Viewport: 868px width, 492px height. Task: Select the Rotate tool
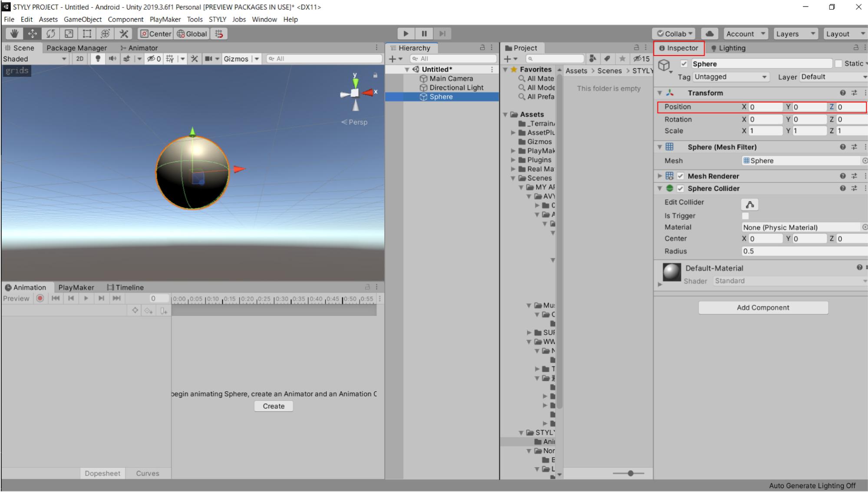tap(51, 33)
